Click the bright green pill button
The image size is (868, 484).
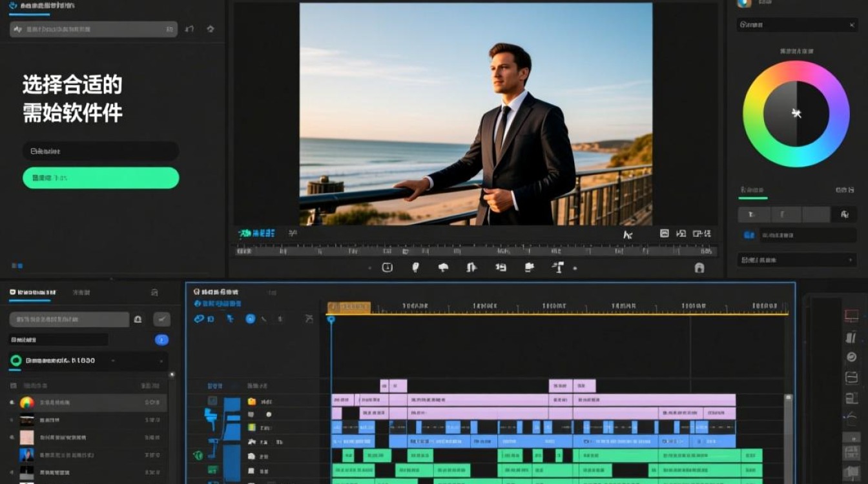[x=101, y=178]
